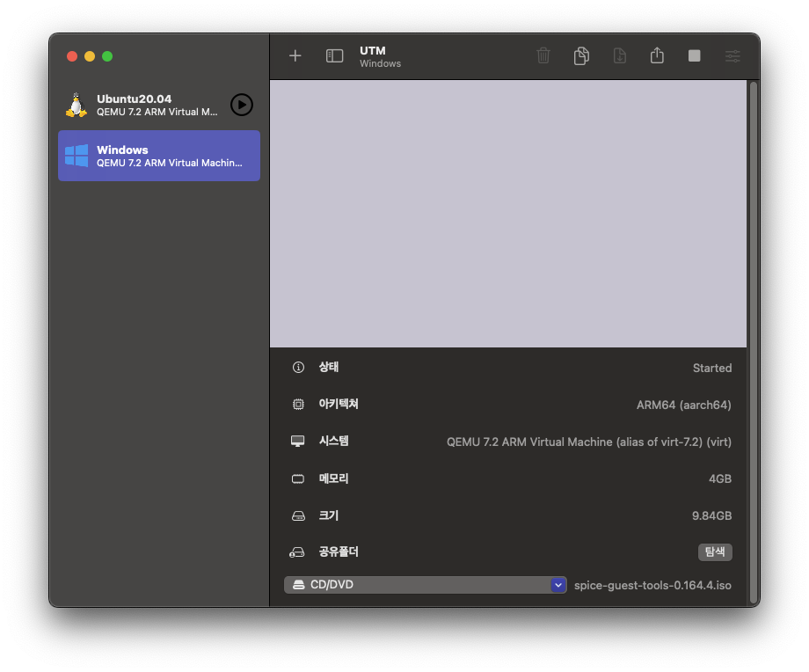
Task: Click the '4GB' memory value
Action: coord(720,479)
